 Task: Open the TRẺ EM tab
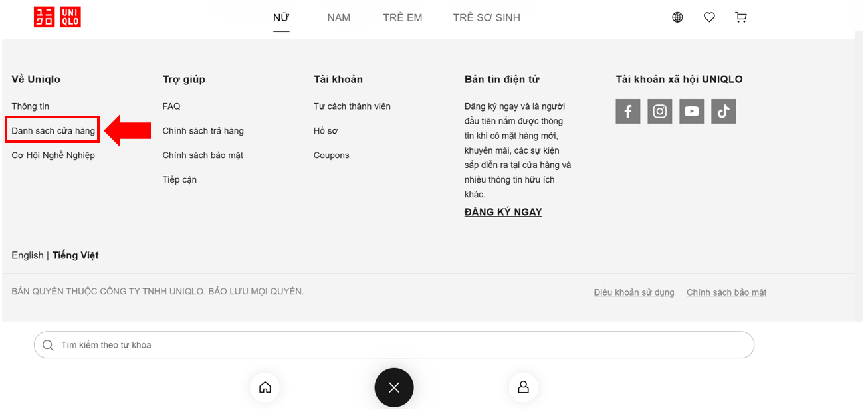pyautogui.click(x=402, y=18)
